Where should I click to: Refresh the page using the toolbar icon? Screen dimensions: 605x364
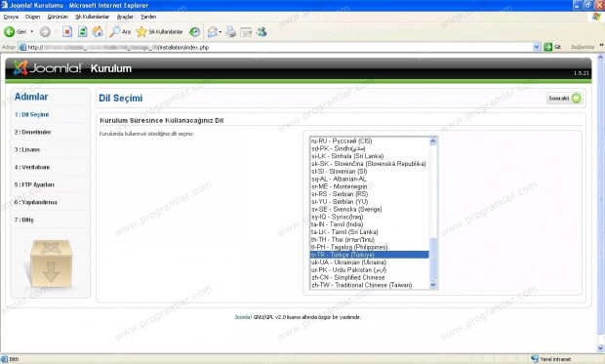[x=83, y=31]
